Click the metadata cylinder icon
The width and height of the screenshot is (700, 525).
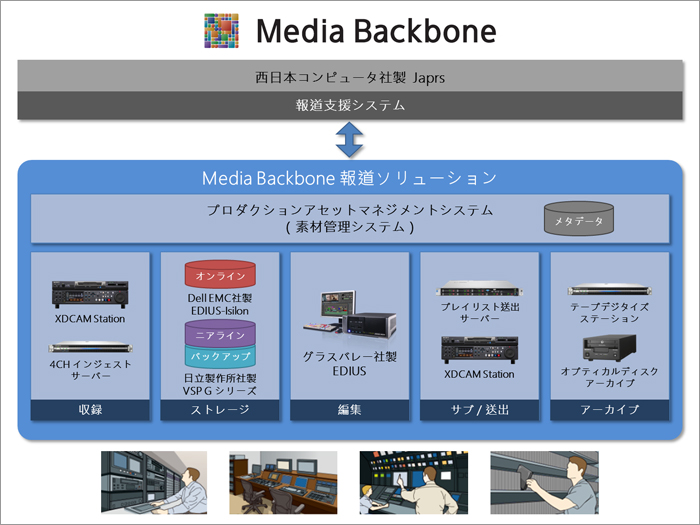(x=580, y=219)
